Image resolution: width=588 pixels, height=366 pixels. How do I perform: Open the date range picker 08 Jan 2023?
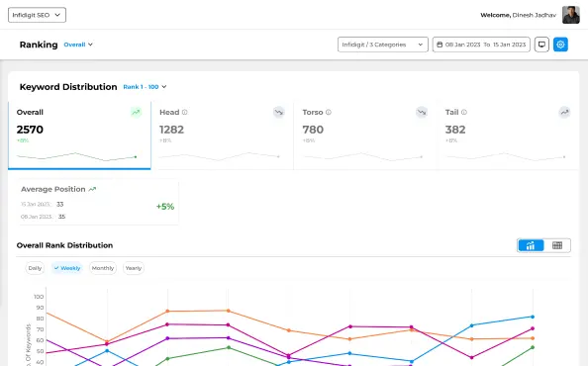[x=481, y=45]
